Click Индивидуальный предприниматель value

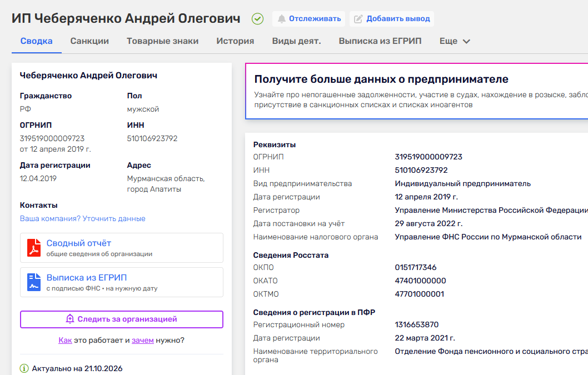click(463, 183)
